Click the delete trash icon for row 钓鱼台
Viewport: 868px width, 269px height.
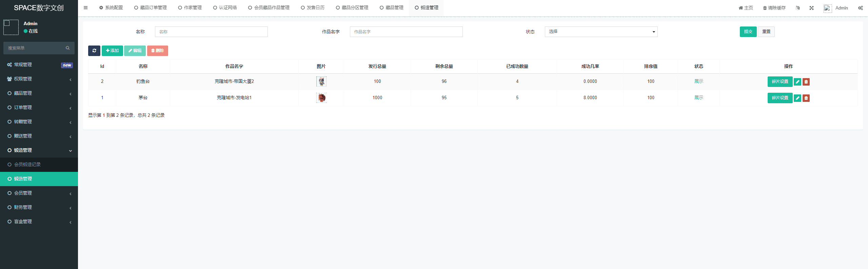click(806, 82)
